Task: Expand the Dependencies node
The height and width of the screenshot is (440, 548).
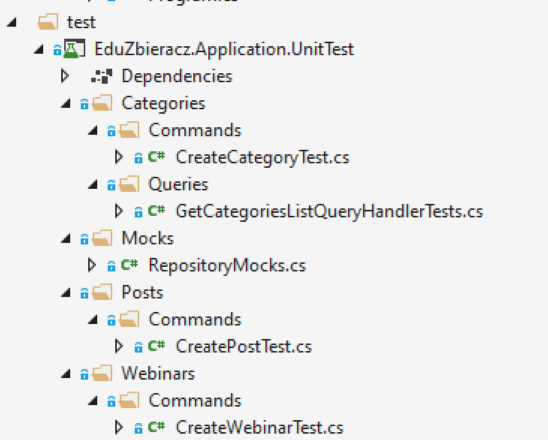Action: [65, 76]
